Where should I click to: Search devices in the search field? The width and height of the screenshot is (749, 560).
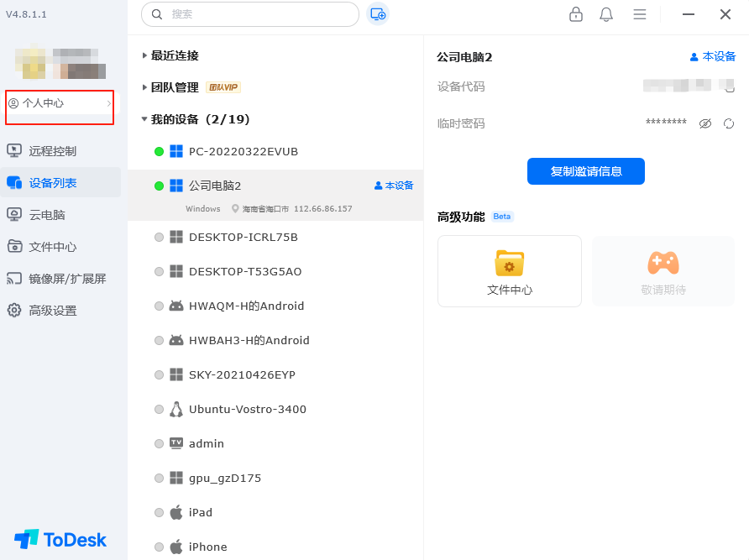250,14
